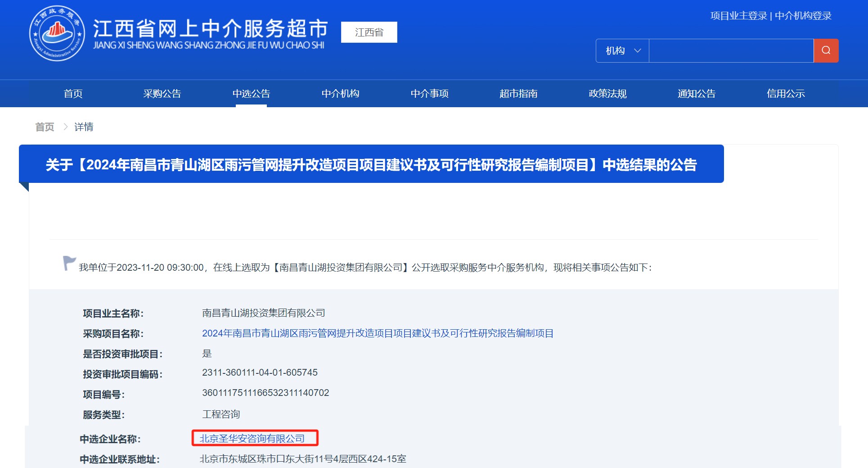868x468 pixels.
Task: Click the announcement title heading banner
Action: [x=371, y=164]
